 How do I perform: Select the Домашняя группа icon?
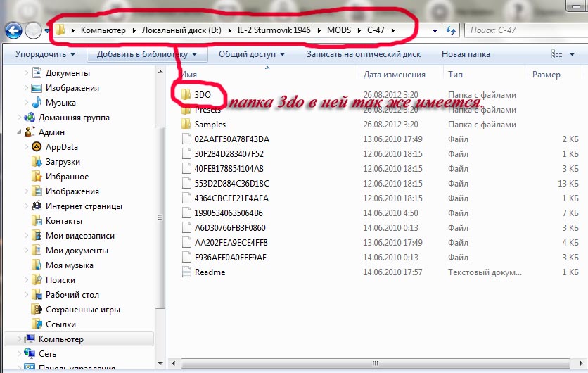tap(30, 118)
